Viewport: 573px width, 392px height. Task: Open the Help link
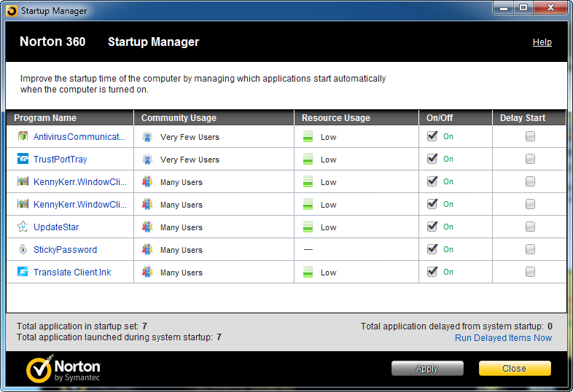542,42
